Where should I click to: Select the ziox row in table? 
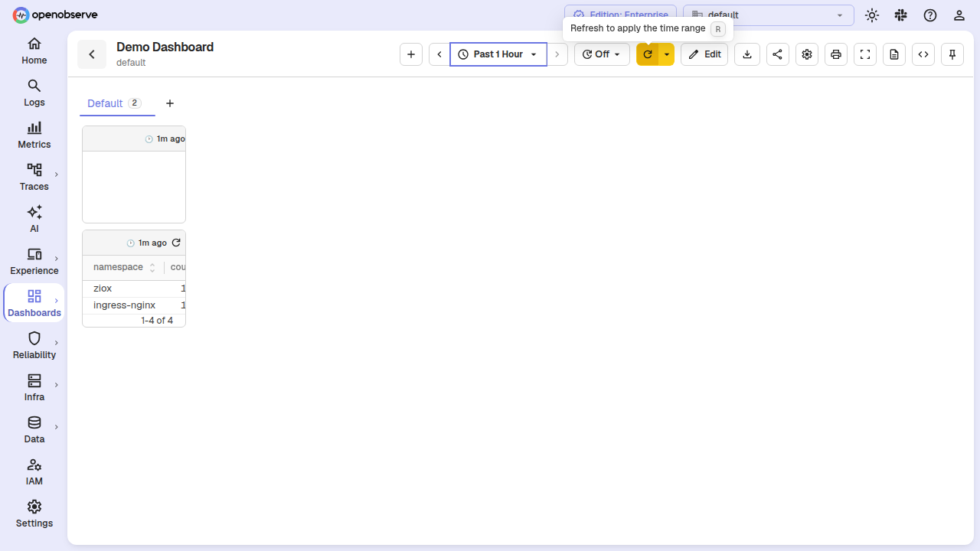tap(134, 289)
